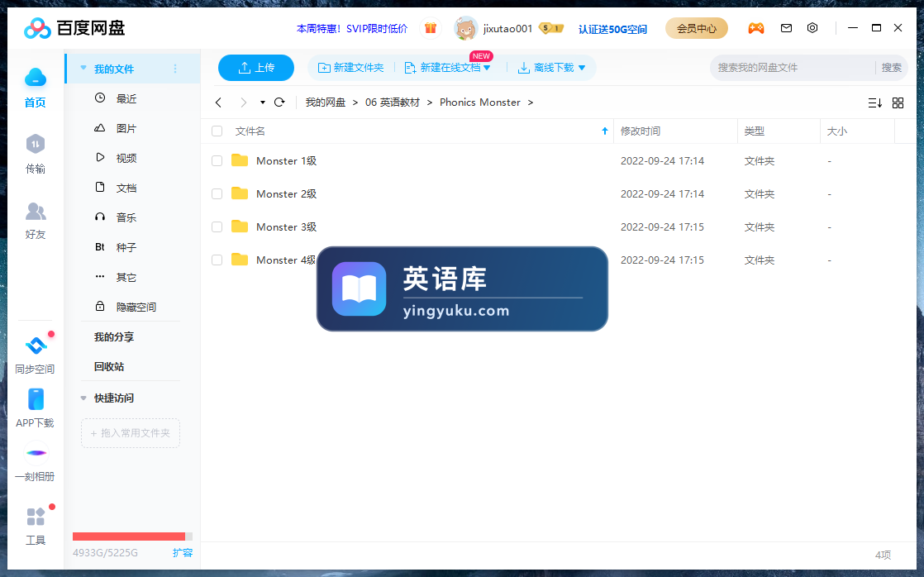
Task: Open APP下载 in sidebar
Action: tap(36, 408)
